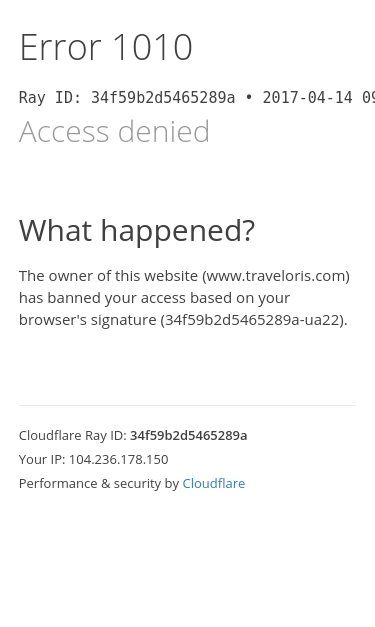This screenshot has width=375, height=627.
Task: Click the words The owner of this website
Action: (108, 276)
